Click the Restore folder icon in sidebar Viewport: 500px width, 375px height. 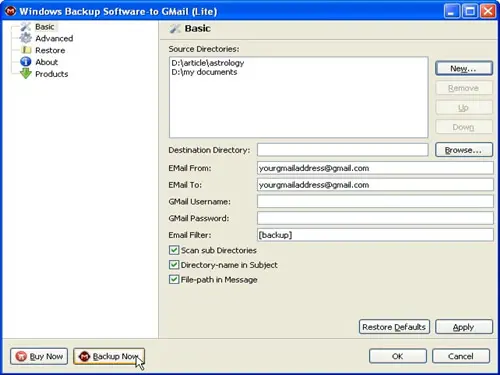click(x=26, y=50)
